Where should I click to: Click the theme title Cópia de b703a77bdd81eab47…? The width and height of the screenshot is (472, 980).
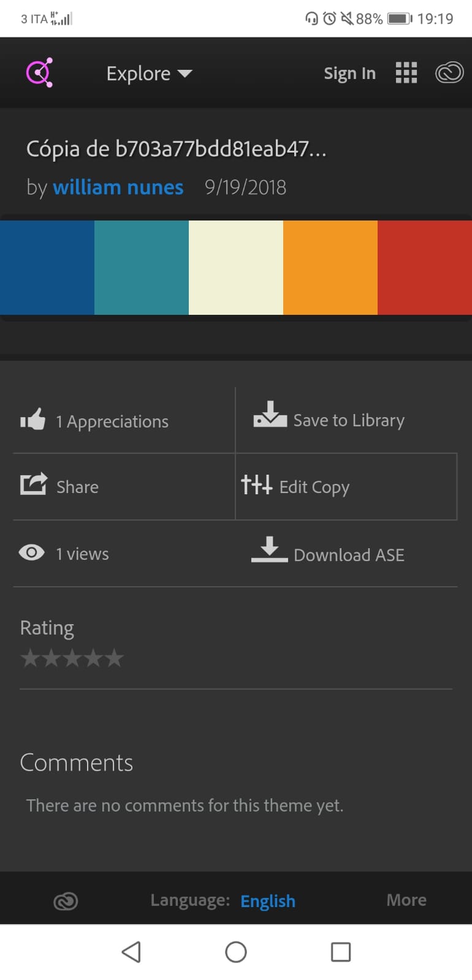[177, 149]
